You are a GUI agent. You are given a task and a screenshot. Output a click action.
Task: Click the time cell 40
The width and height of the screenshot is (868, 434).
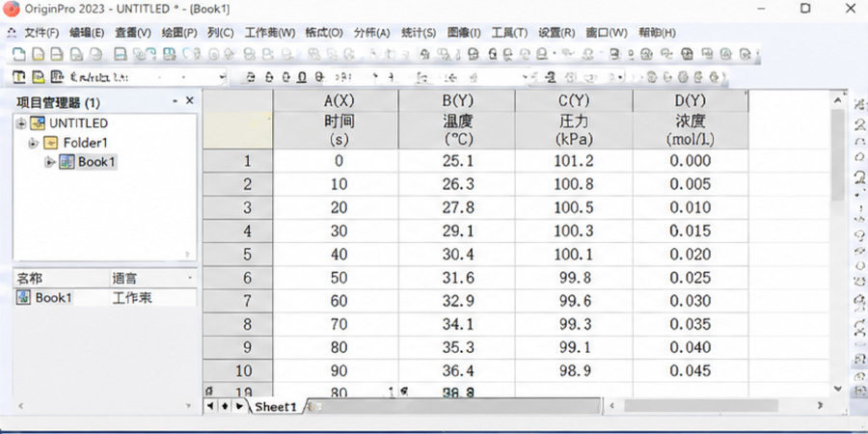pyautogui.click(x=336, y=254)
